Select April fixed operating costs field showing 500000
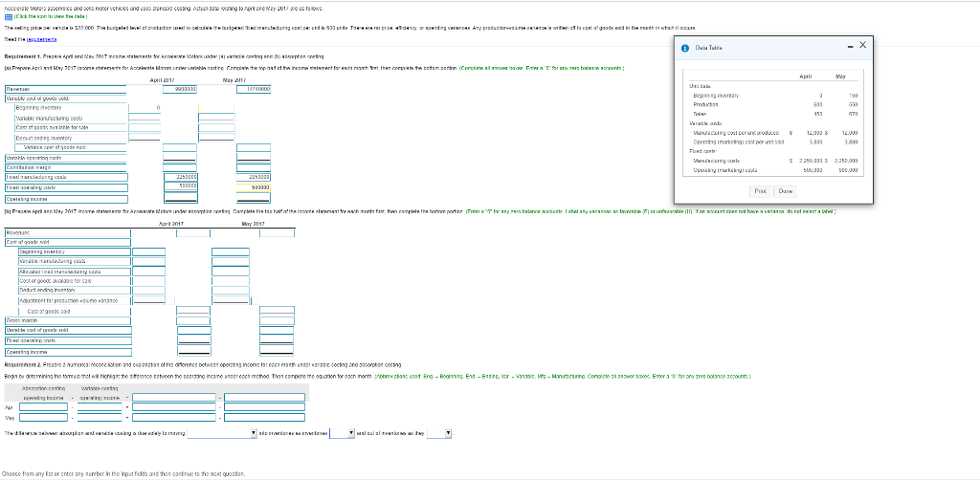Viewport: 980px width, 480px height. tap(181, 186)
